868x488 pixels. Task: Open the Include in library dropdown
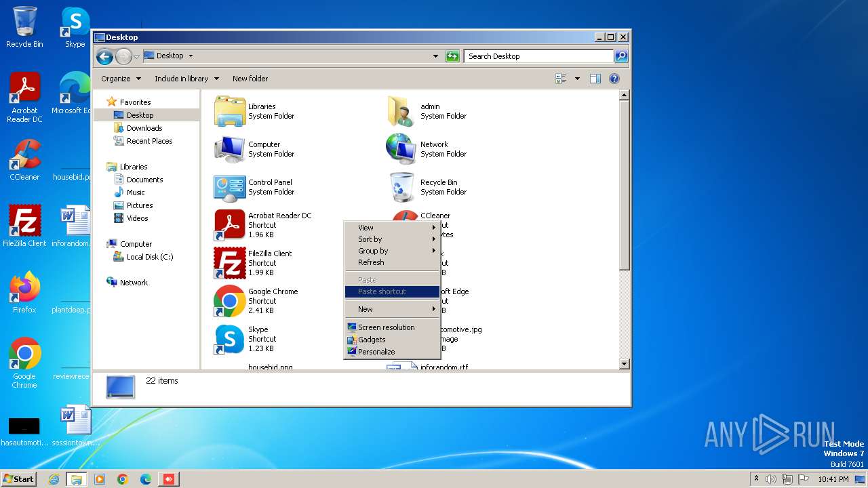click(x=186, y=79)
